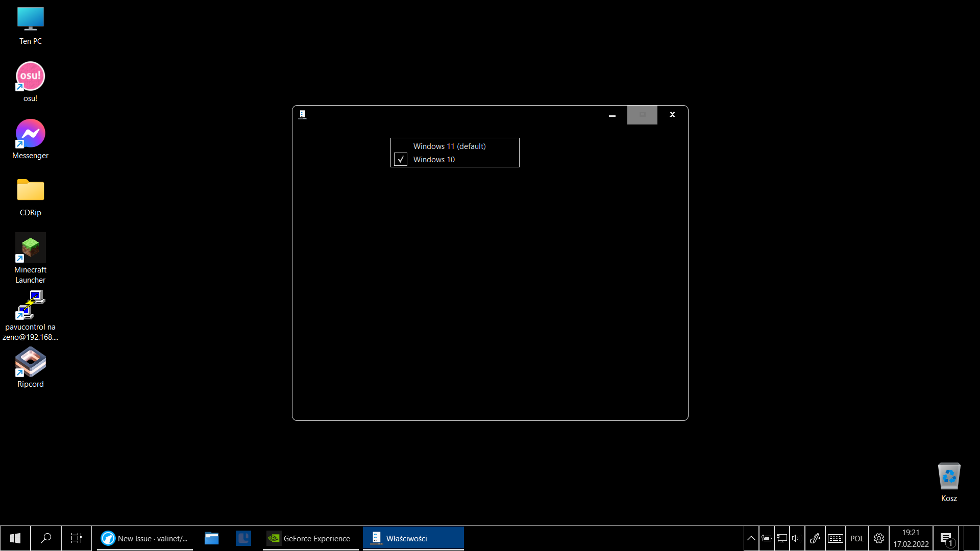Click the properties window title bar icon
The width and height of the screenshot is (980, 551).
tap(303, 115)
